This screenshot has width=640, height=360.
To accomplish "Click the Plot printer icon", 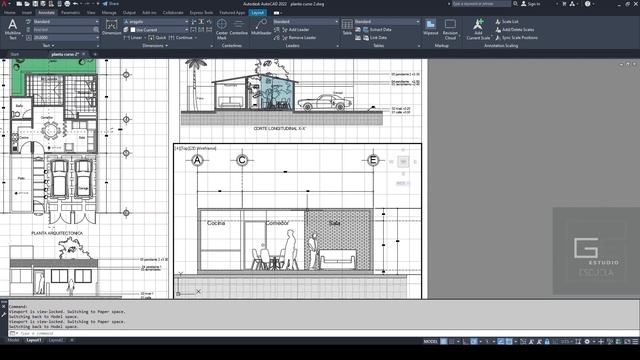I will point(67,4).
